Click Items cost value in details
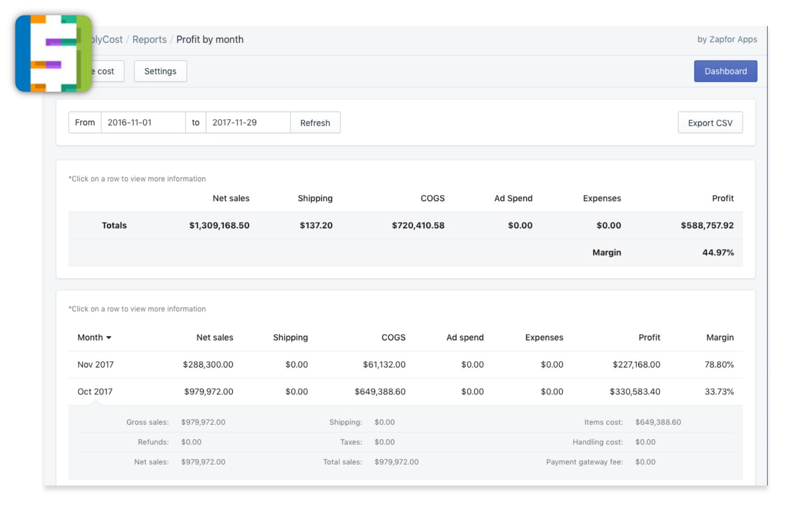 [x=658, y=422]
